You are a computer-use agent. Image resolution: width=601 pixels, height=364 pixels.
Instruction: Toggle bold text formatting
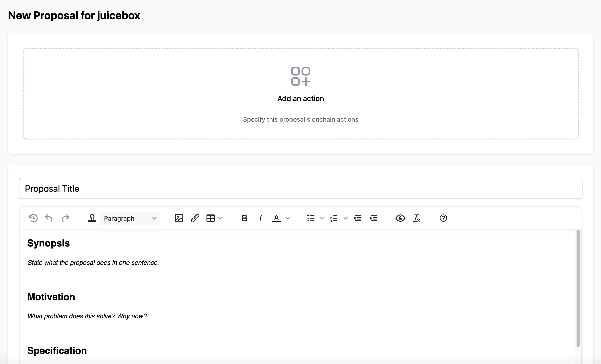click(244, 218)
